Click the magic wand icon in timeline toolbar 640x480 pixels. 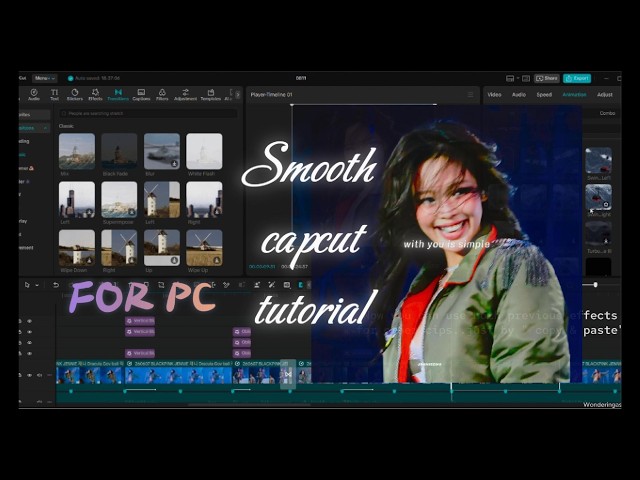[x=271, y=285]
